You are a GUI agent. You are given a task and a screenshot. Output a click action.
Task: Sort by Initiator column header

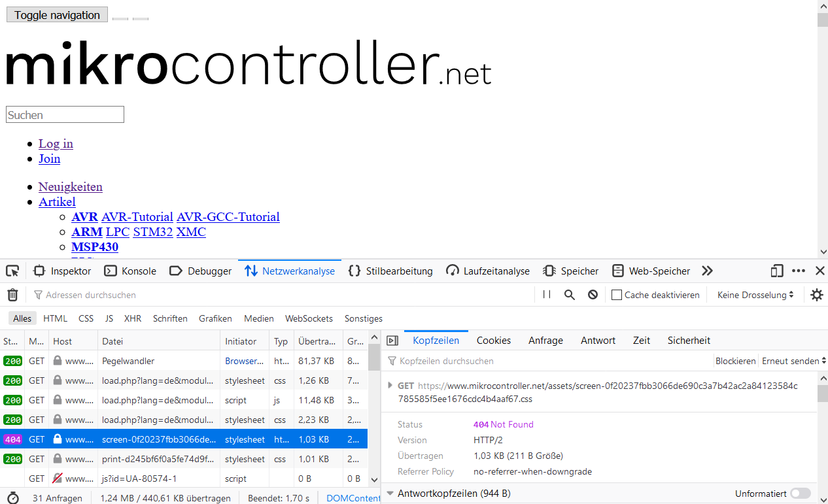pyautogui.click(x=245, y=341)
